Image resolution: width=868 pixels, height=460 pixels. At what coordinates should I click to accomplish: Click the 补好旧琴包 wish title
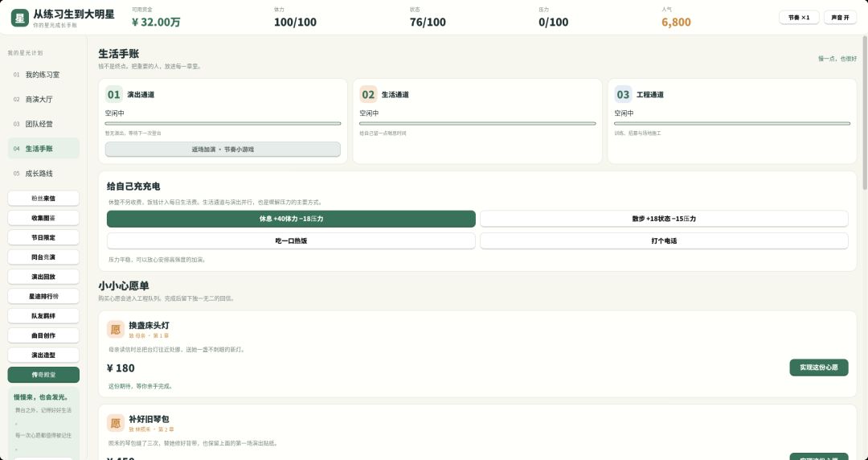point(149,419)
